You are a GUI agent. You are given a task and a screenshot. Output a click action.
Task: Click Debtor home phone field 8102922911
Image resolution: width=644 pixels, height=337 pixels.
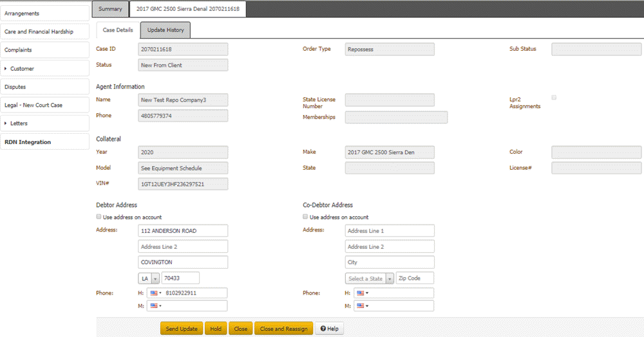point(187,293)
